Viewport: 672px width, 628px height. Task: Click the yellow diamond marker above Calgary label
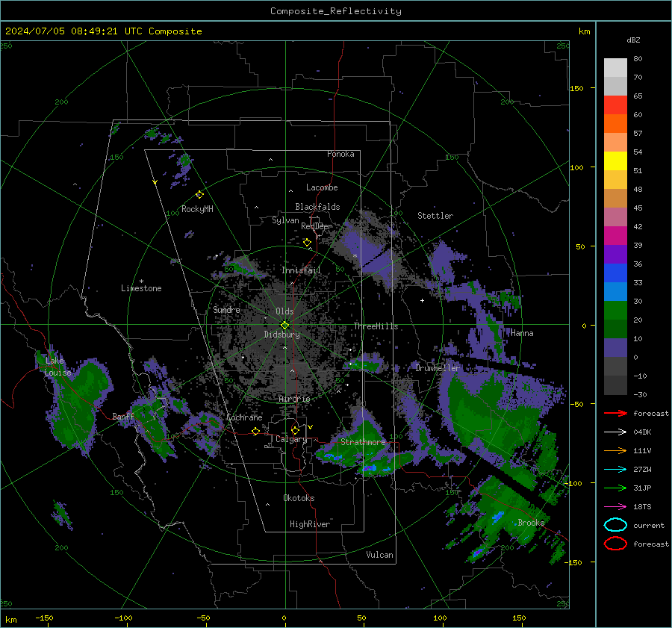295,430
